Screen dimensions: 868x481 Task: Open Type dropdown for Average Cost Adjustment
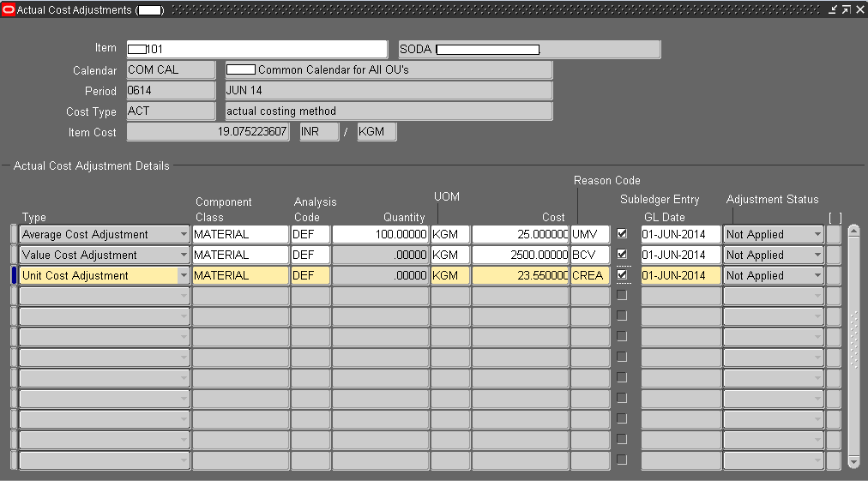[x=184, y=235]
